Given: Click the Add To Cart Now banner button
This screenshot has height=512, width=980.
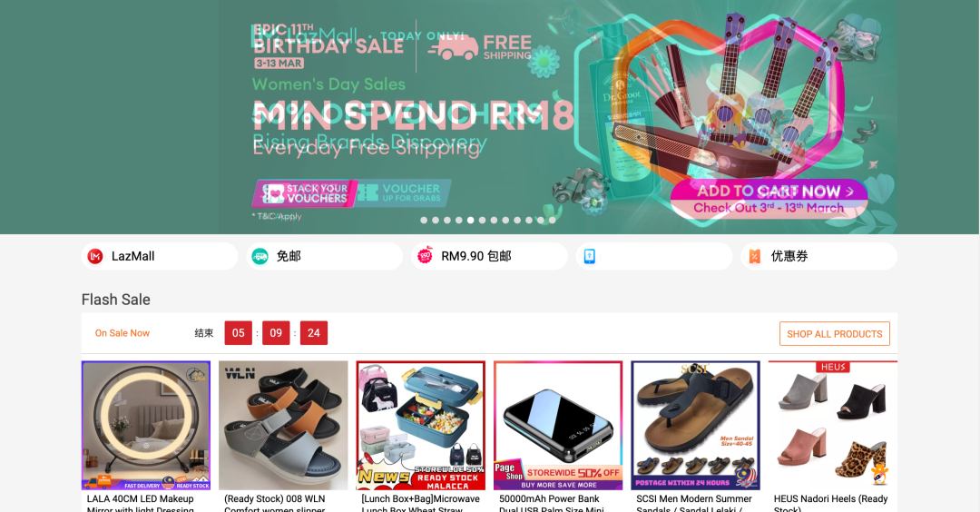Looking at the screenshot, I should click(x=769, y=192).
